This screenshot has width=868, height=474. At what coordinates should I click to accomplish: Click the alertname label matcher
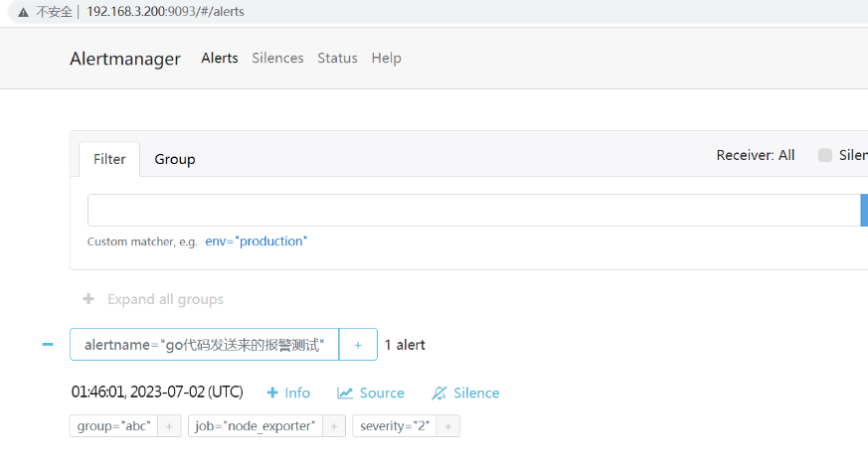204,345
